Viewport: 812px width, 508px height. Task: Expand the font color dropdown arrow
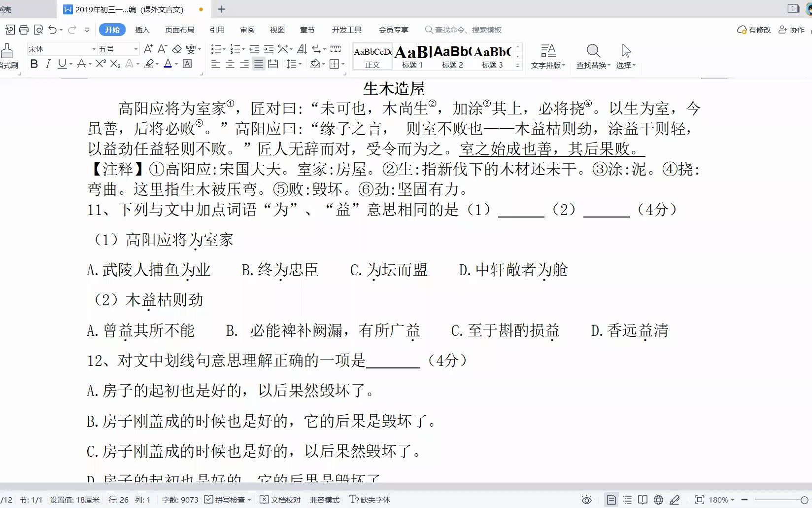point(176,64)
